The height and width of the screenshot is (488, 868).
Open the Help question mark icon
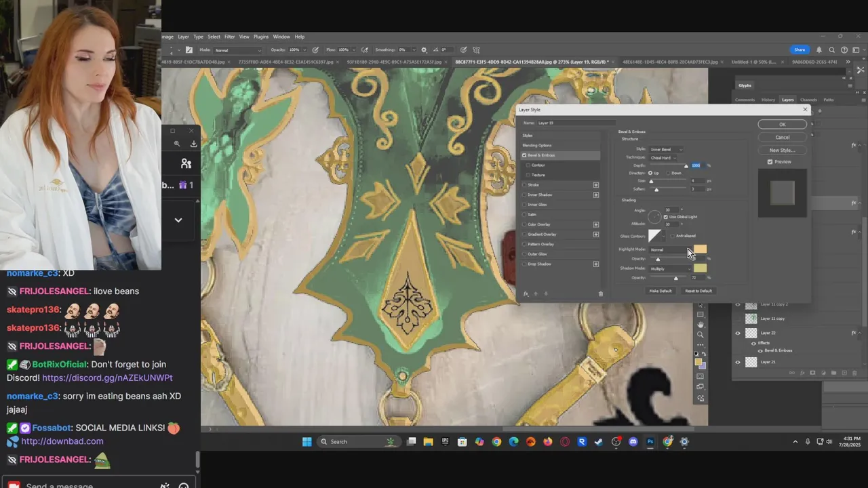click(844, 49)
